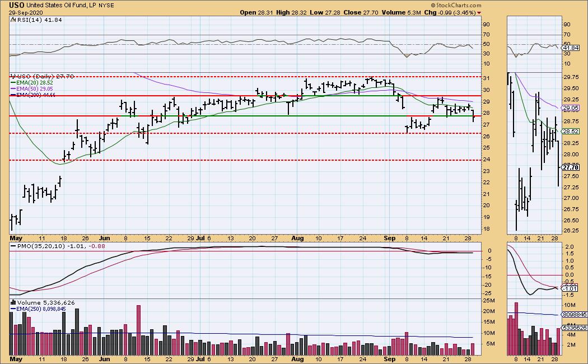Viewport: 588px width, 364px height.
Task: Click the -25 label on the PMO axis
Action: 487,293
